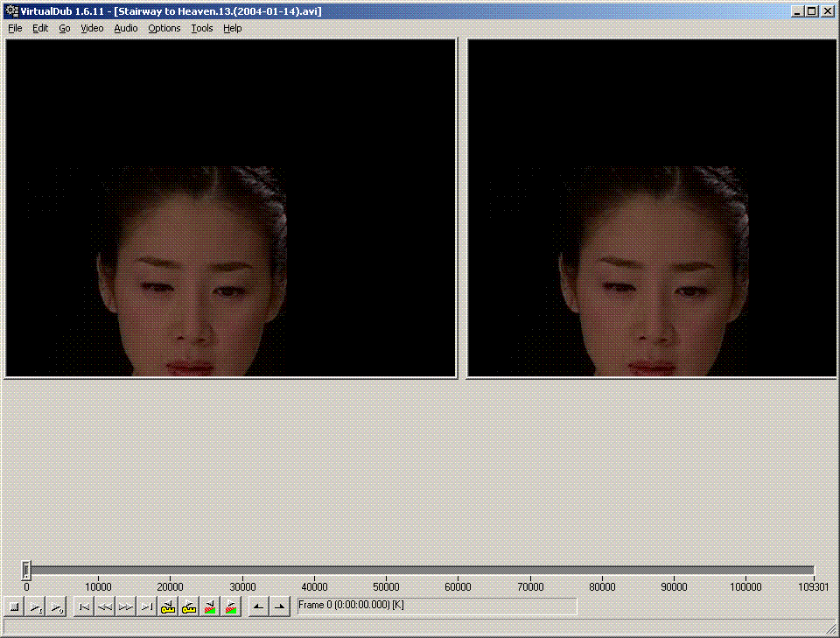
Task: Click the timeline at frame 10000
Action: tap(98, 587)
